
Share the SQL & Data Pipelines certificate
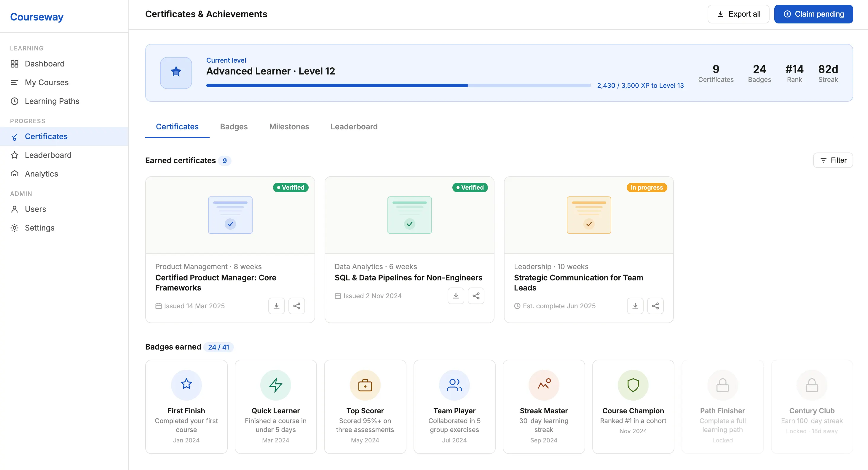pyautogui.click(x=476, y=296)
